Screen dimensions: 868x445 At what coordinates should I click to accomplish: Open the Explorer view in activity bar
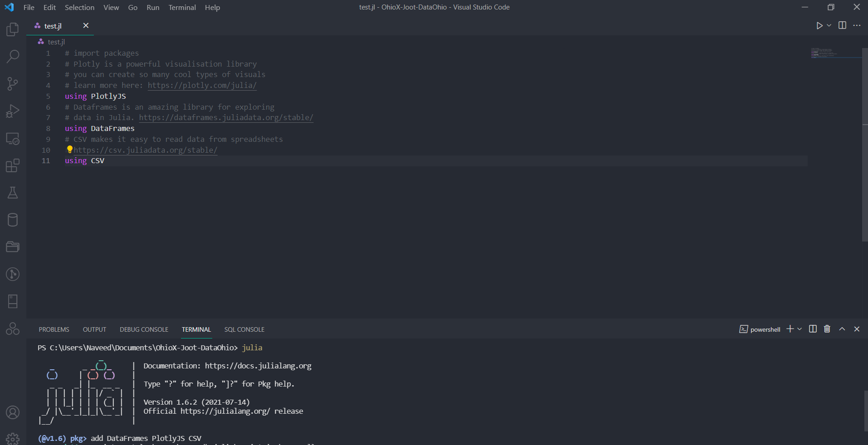13,29
